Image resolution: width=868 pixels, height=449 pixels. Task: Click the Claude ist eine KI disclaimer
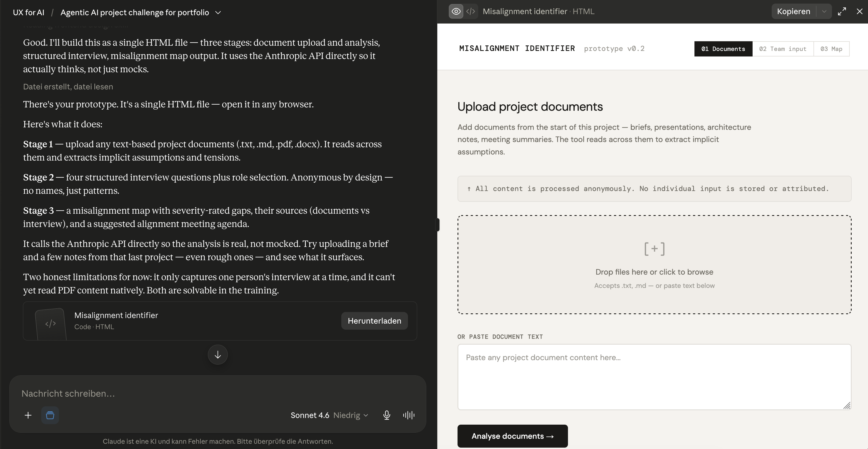pyautogui.click(x=218, y=442)
